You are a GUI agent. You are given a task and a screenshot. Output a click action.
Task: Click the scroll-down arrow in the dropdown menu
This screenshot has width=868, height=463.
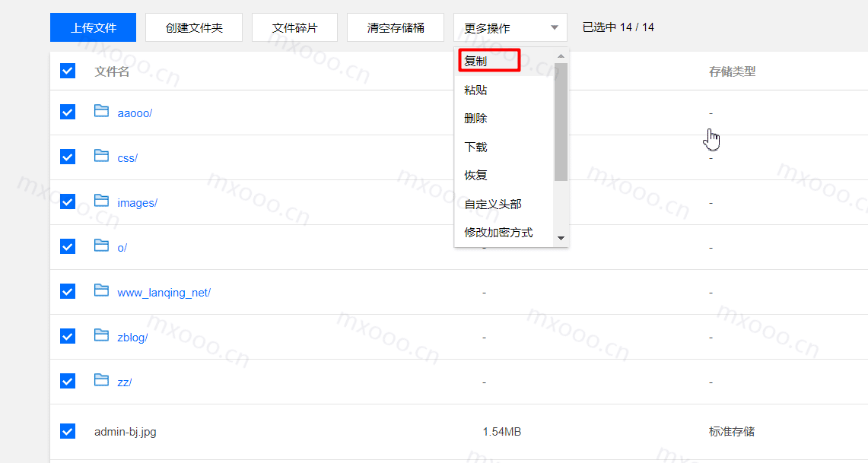point(561,238)
